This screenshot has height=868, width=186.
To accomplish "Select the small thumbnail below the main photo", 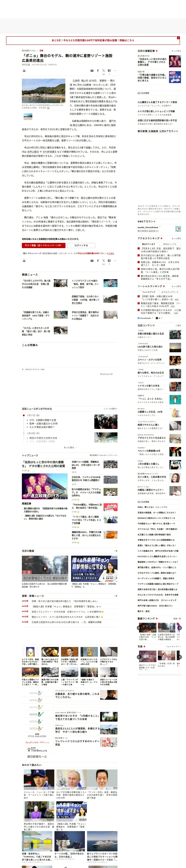I will pyautogui.click(x=28, y=117).
